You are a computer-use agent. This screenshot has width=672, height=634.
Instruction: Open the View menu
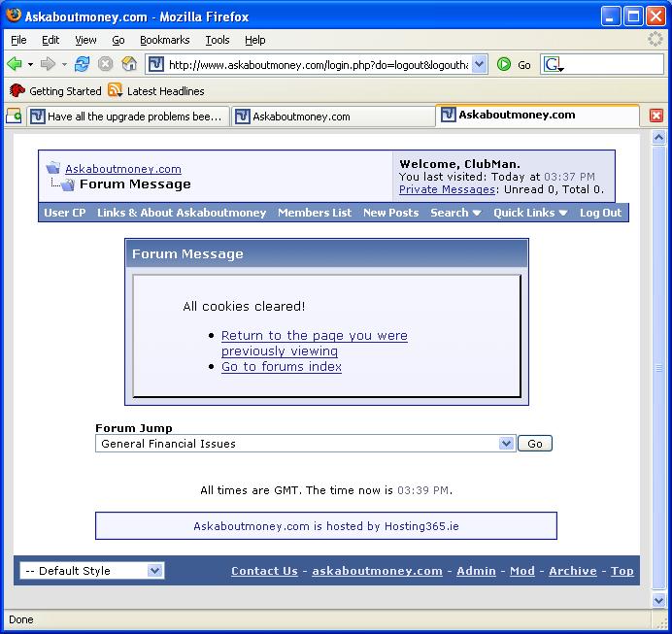point(85,40)
